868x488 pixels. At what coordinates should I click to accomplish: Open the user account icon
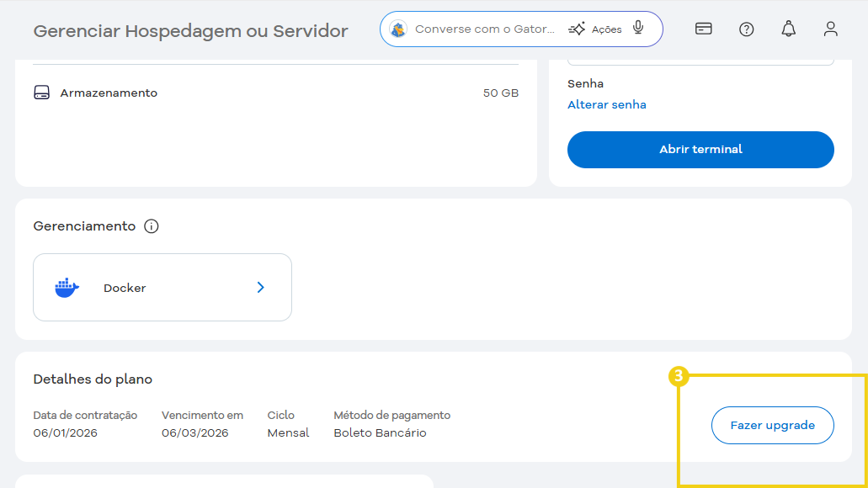pyautogui.click(x=830, y=28)
